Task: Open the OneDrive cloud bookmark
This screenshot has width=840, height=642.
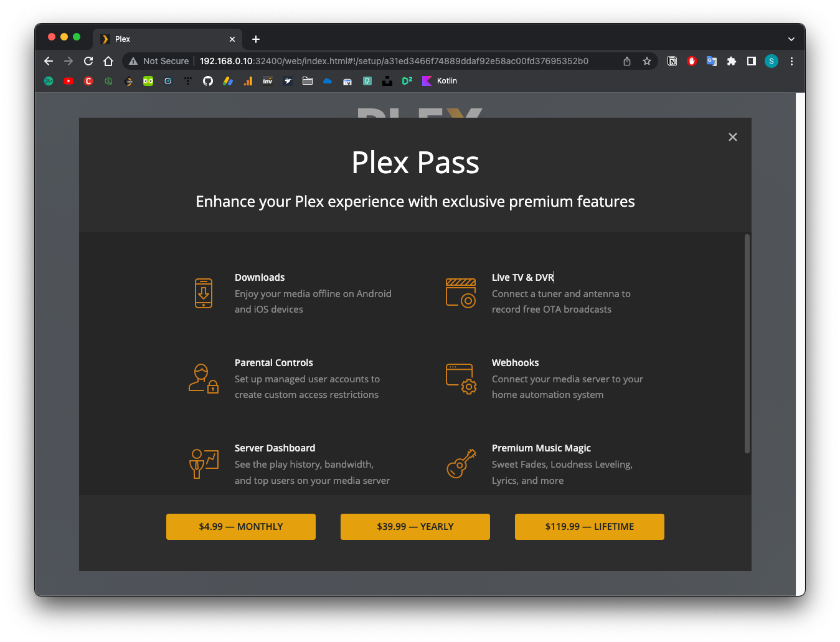Action: pyautogui.click(x=328, y=81)
